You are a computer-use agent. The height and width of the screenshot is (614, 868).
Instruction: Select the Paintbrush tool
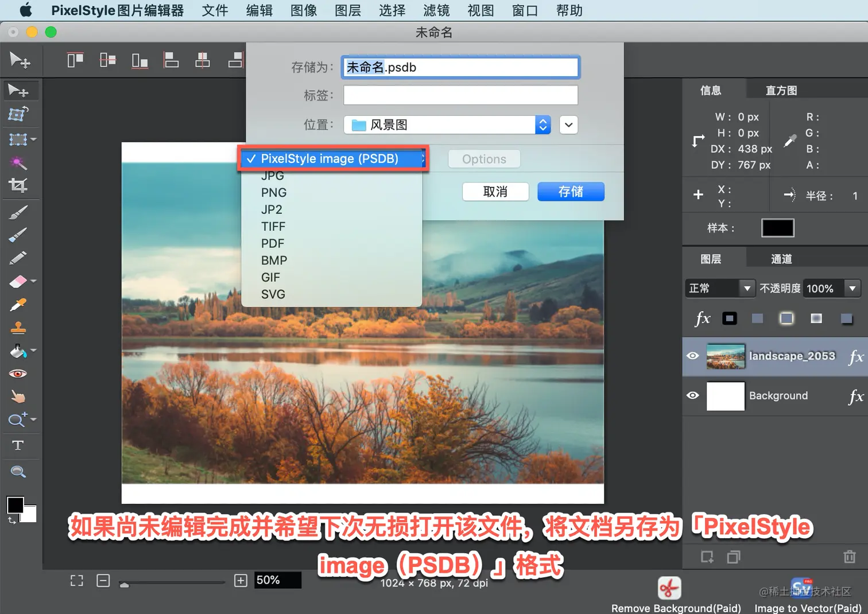pos(18,212)
